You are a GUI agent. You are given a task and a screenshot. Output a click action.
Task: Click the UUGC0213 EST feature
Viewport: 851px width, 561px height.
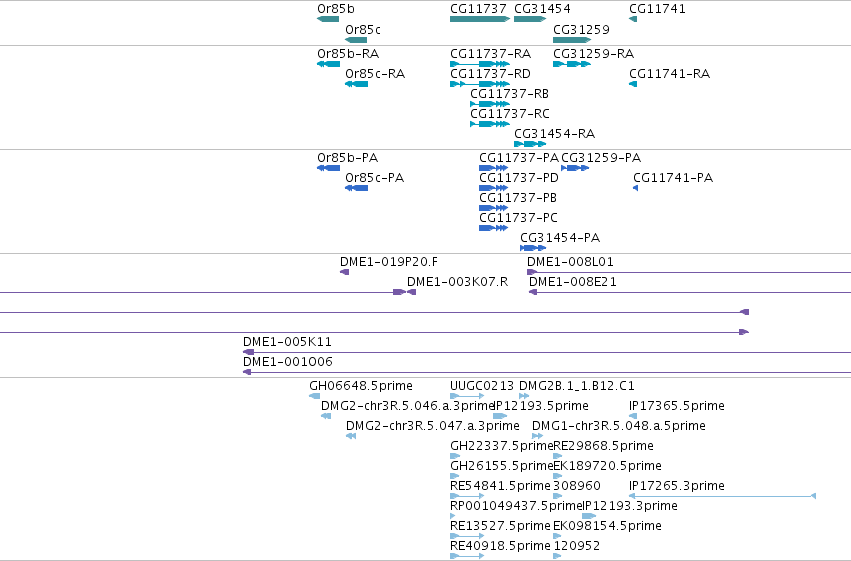467,396
